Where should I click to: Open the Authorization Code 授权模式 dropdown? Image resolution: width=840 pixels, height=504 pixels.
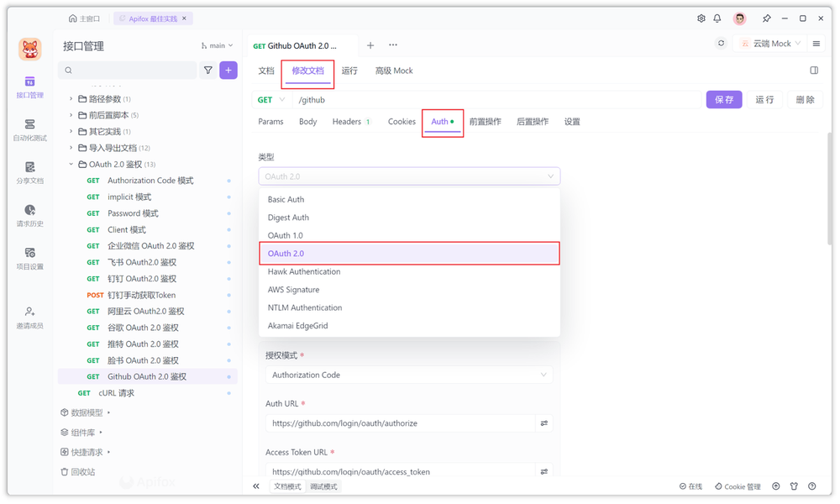409,375
